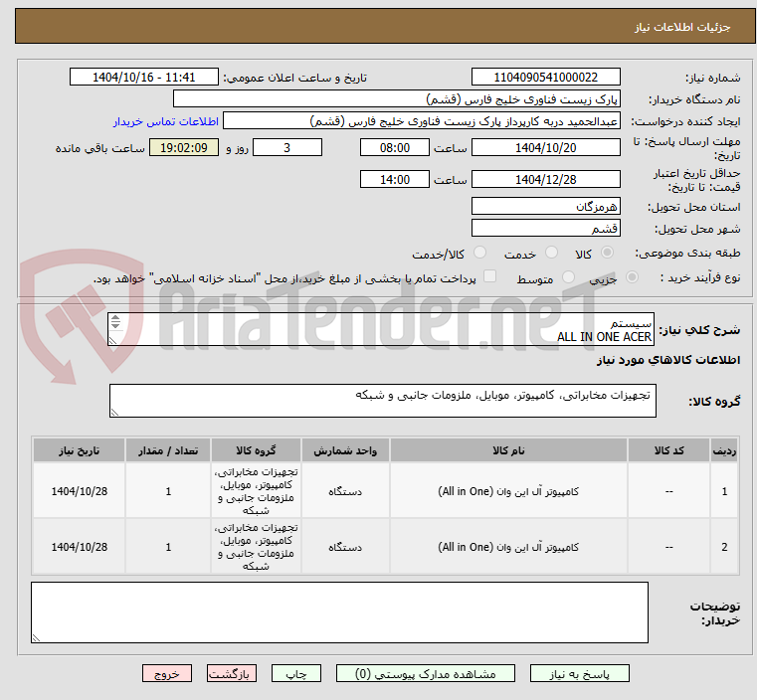Click the remaining days field showing 3
This screenshot has width=757, height=700.
click(x=287, y=147)
